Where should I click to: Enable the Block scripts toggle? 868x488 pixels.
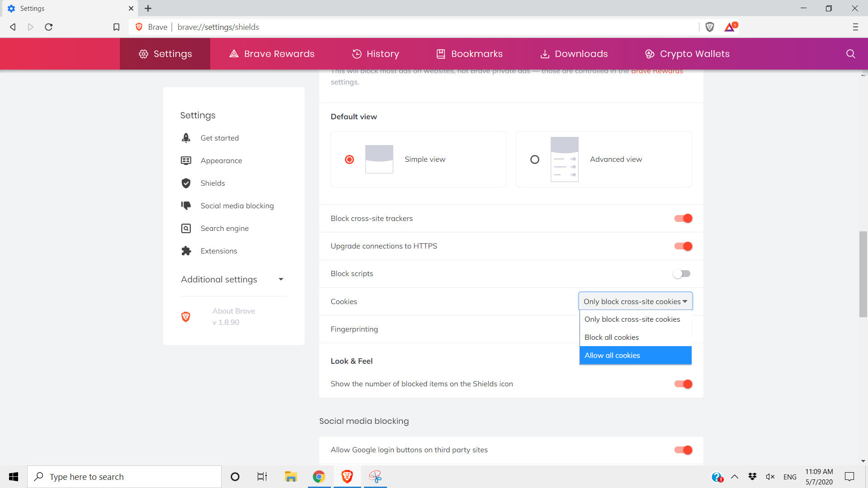coord(682,274)
